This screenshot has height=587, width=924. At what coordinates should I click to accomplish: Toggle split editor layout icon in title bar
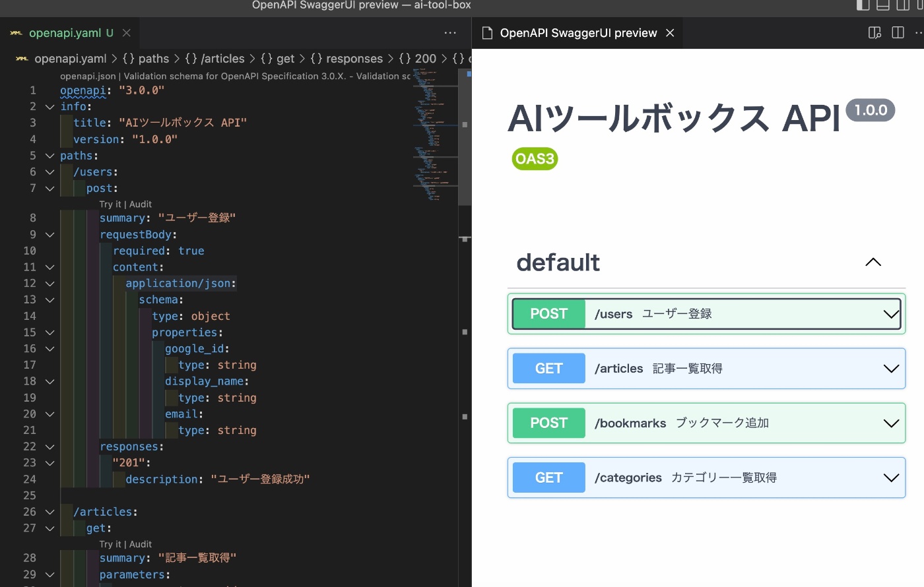click(x=903, y=5)
